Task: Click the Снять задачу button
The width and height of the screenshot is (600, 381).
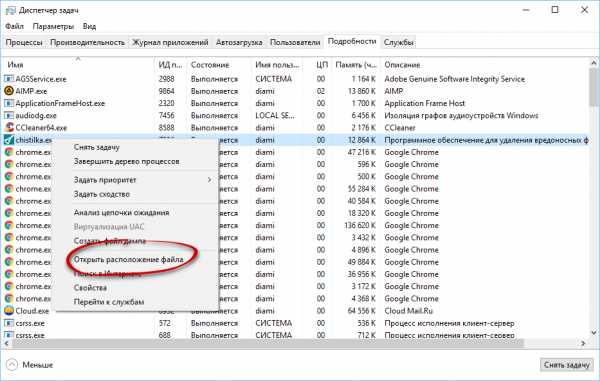Action: [x=566, y=365]
